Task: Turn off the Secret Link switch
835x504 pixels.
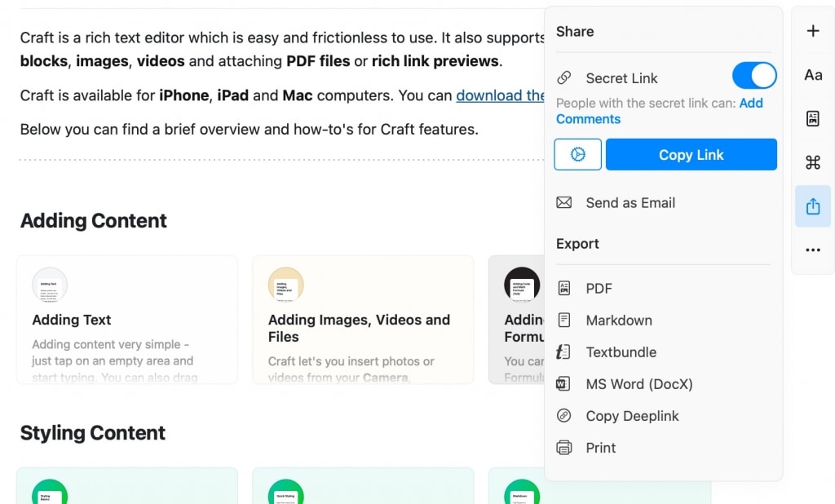Action: coord(754,76)
